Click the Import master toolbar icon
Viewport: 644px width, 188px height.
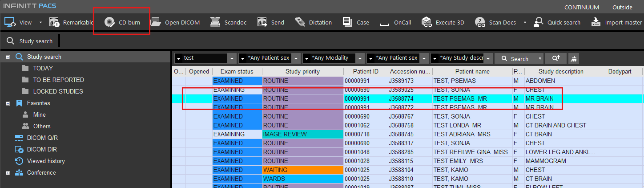tap(596, 22)
